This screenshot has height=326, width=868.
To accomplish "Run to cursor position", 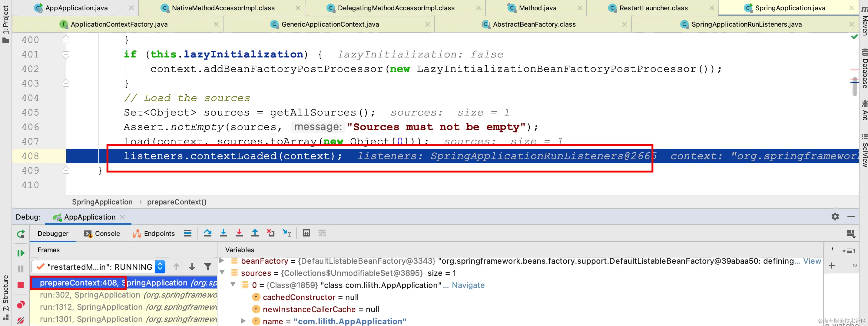I will pyautogui.click(x=287, y=233).
